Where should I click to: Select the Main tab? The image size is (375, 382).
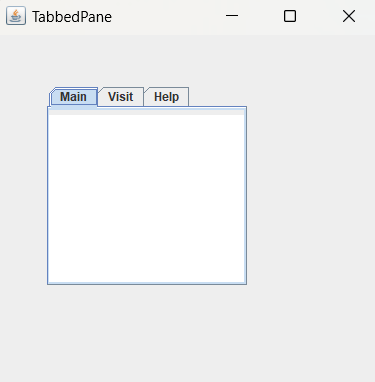73,97
